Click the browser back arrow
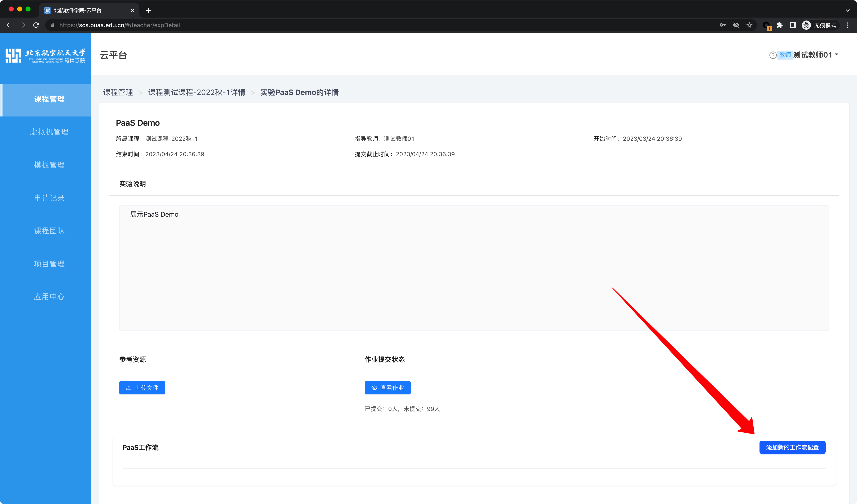The width and height of the screenshot is (857, 504). (9, 25)
